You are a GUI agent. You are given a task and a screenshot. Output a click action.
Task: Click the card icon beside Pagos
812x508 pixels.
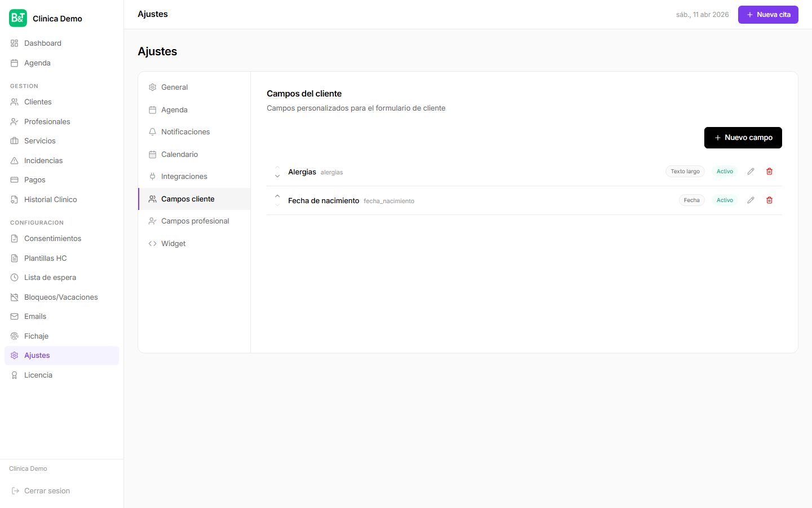click(15, 180)
